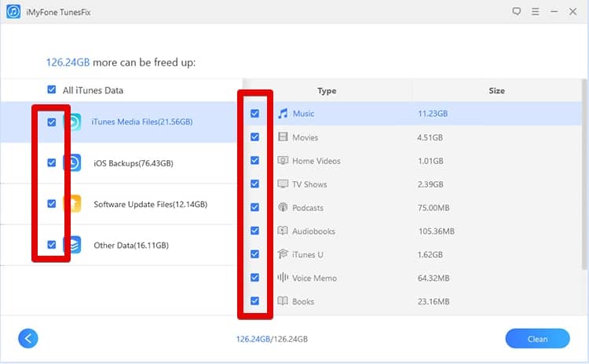Click the Voice Memo label text
589x364 pixels.
pos(314,278)
